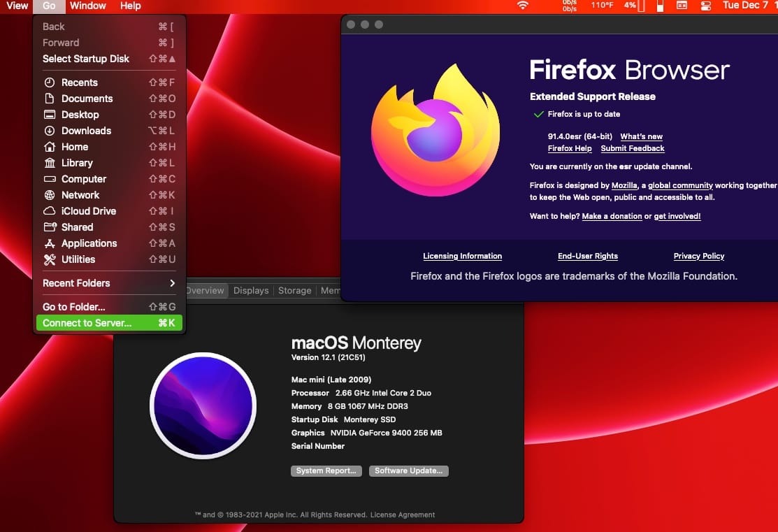
Task: Switch to the Displays tab
Action: point(251,290)
